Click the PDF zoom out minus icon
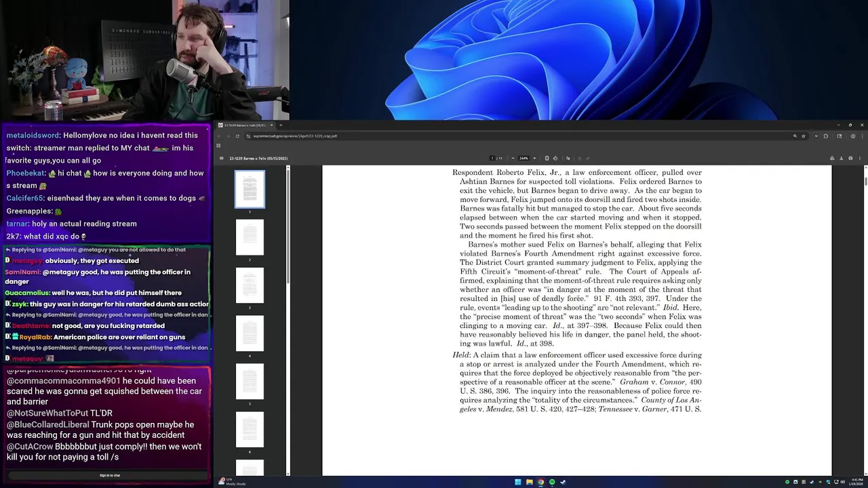 pos(513,158)
